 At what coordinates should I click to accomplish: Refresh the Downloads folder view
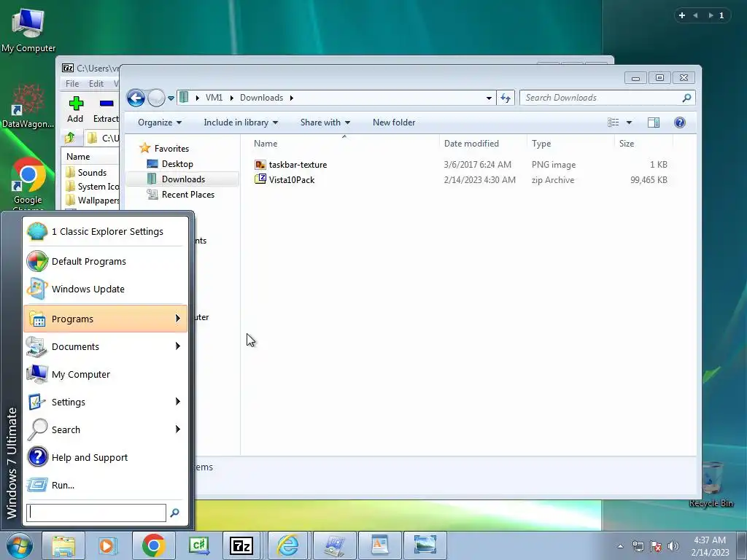[506, 98]
